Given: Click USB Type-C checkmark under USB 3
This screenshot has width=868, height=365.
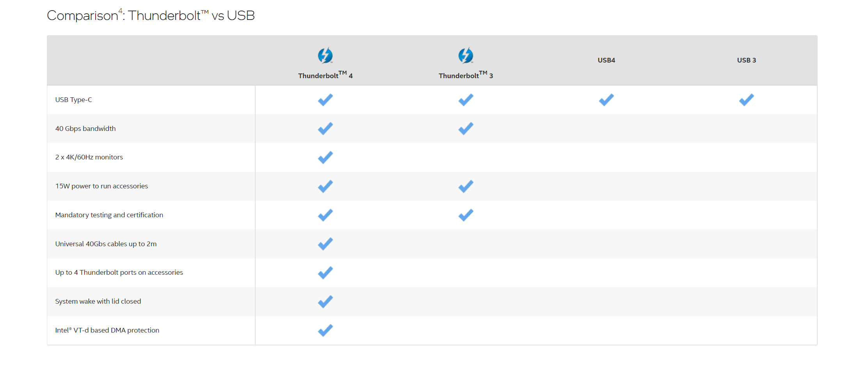Looking at the screenshot, I should point(746,100).
